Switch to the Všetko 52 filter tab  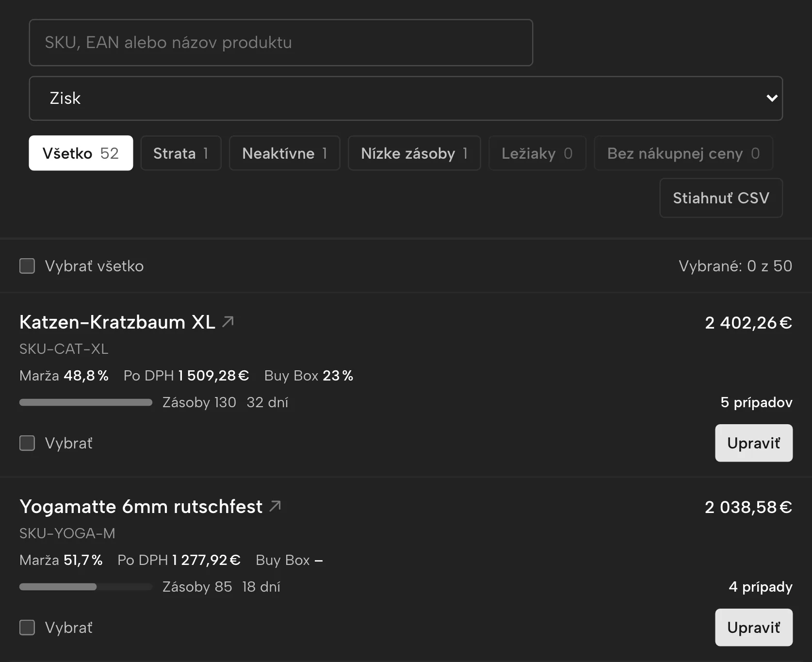pos(81,153)
